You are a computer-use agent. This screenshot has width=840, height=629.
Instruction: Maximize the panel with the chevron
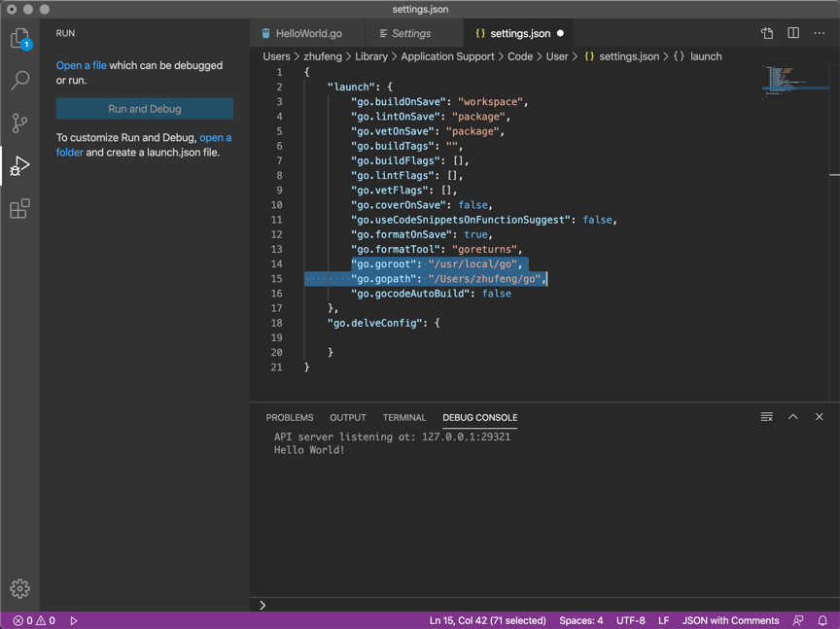click(x=793, y=417)
